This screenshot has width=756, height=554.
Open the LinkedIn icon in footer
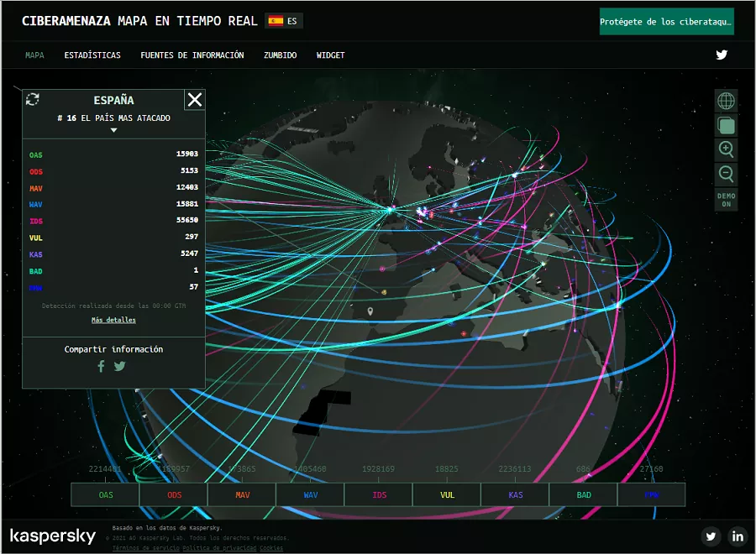(x=738, y=536)
